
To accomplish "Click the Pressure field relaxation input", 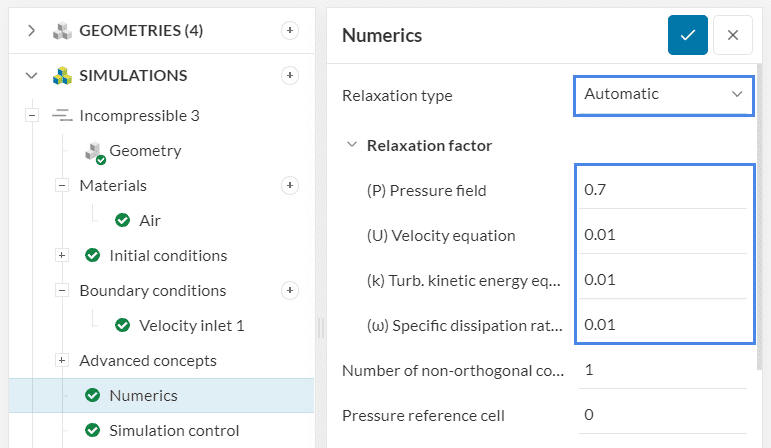I will (x=664, y=190).
